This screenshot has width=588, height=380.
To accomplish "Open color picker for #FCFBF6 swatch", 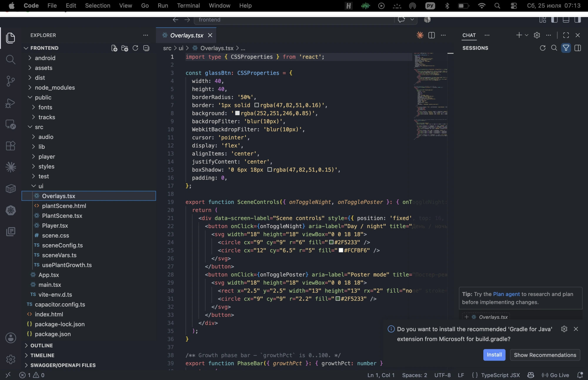I will point(341,250).
